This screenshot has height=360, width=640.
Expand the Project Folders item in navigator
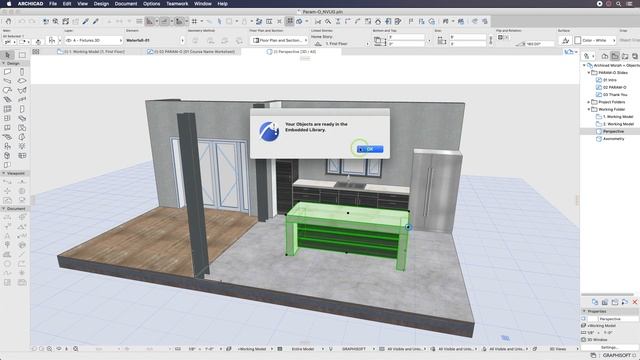coord(589,102)
